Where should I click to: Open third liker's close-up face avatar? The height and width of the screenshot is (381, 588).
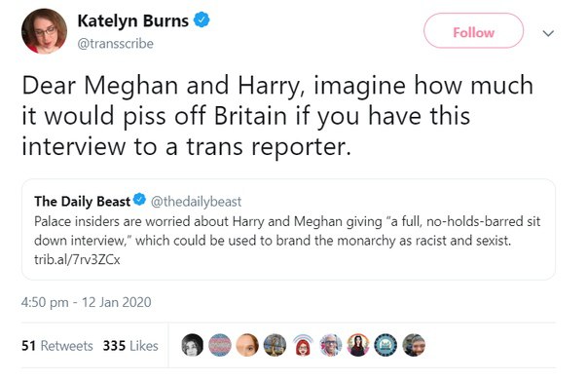click(247, 345)
